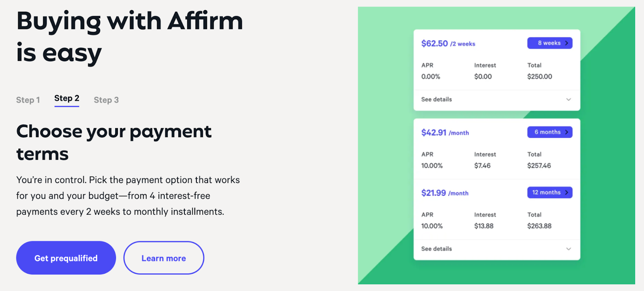
Task: Click the arrow icon on 12 months button
Action: tap(566, 193)
